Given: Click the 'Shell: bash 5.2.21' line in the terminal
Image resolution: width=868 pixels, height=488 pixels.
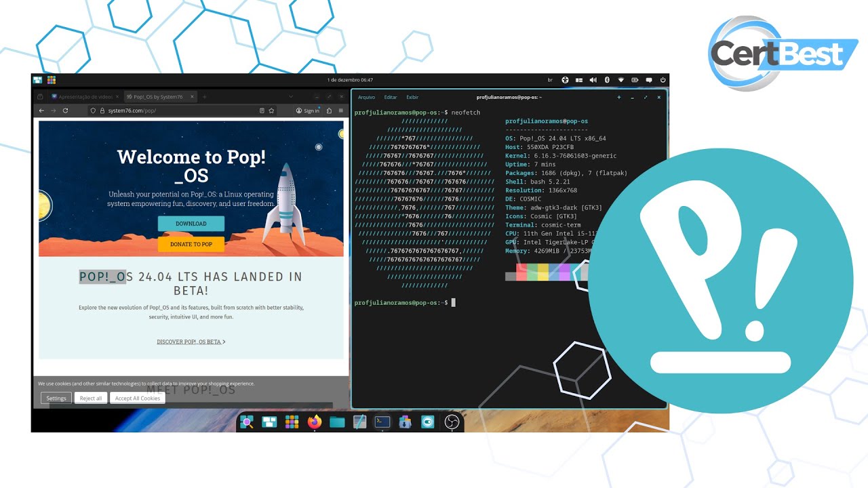Looking at the screenshot, I should coord(537,182).
